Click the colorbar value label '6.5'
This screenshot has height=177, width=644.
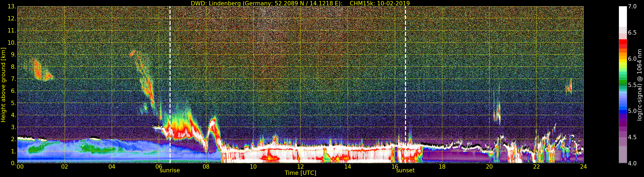pyautogui.click(x=632, y=33)
